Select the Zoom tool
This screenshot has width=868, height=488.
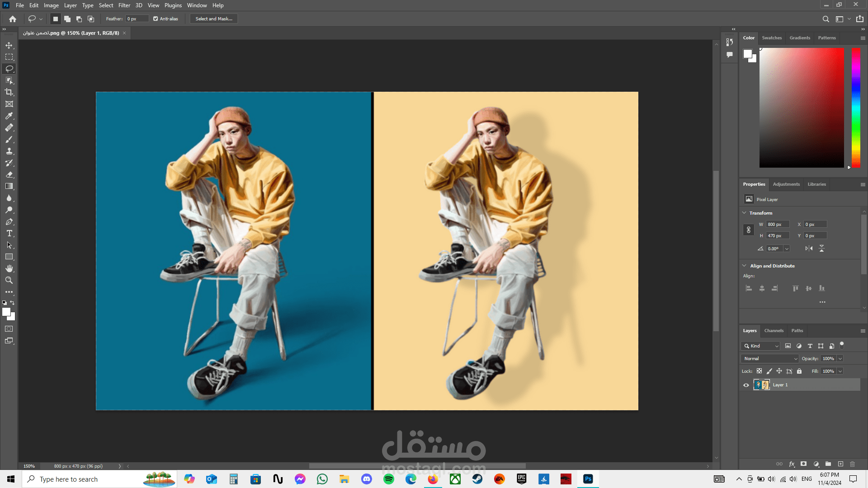(x=9, y=281)
